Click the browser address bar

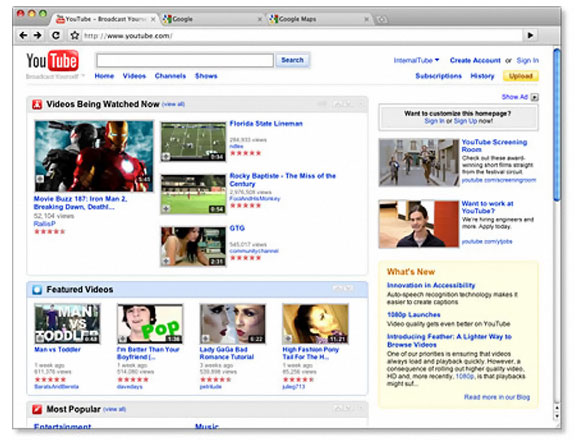point(302,36)
